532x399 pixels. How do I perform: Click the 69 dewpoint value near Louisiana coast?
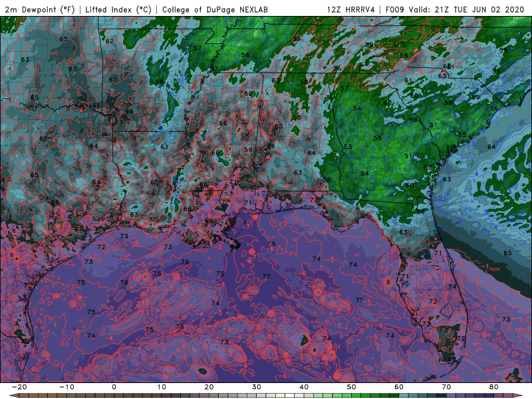pos(209,221)
